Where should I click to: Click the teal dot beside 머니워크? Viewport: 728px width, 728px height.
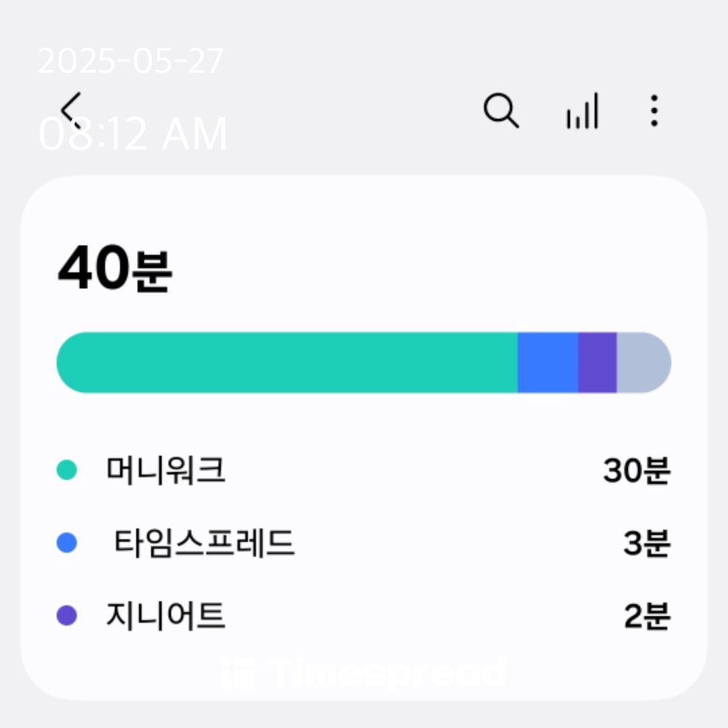pos(66,469)
